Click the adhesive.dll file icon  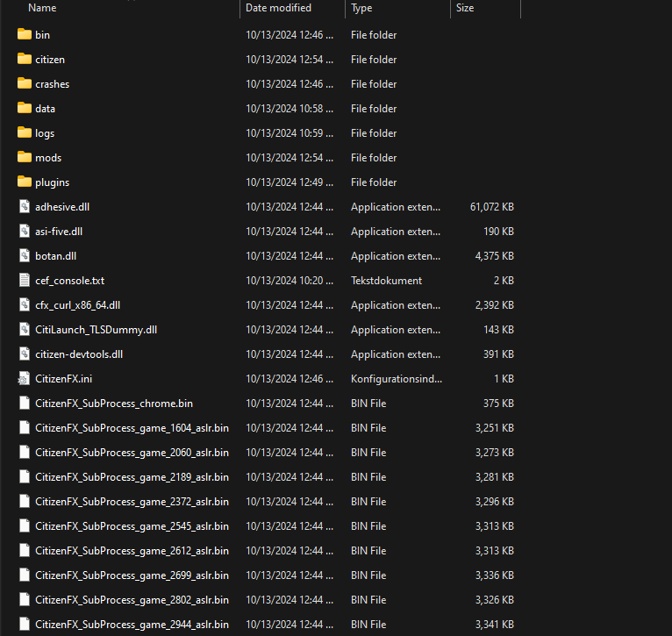click(x=25, y=206)
